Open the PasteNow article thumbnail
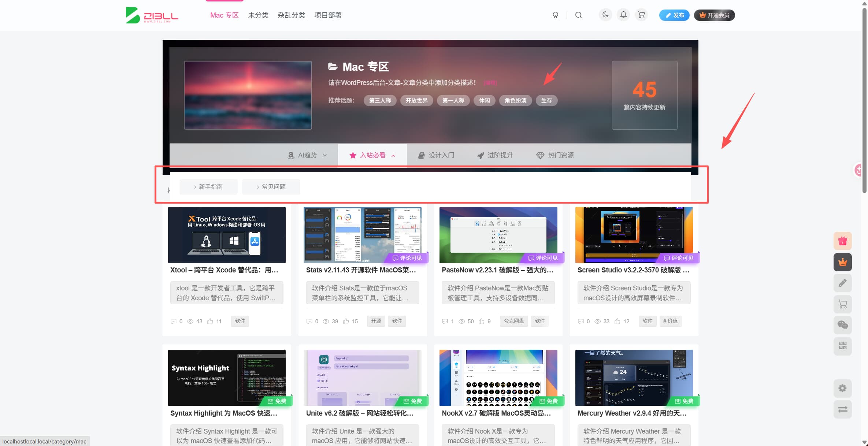Viewport: 868px width, 446px height. pyautogui.click(x=498, y=235)
